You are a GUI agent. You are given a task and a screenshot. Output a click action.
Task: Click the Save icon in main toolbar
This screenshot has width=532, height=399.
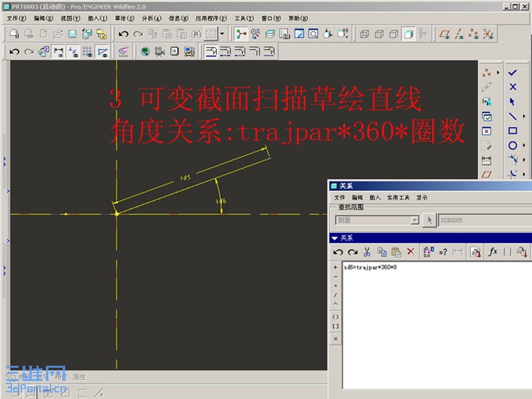click(x=72, y=34)
